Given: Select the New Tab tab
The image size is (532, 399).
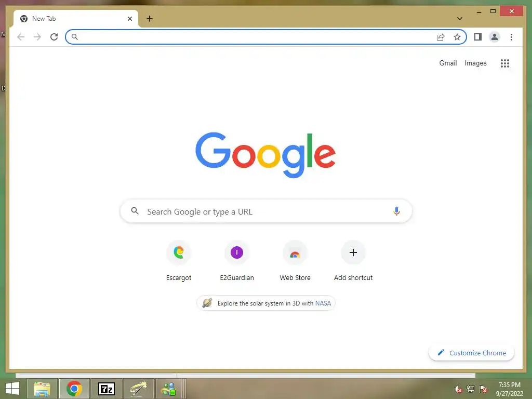Looking at the screenshot, I should [x=76, y=19].
